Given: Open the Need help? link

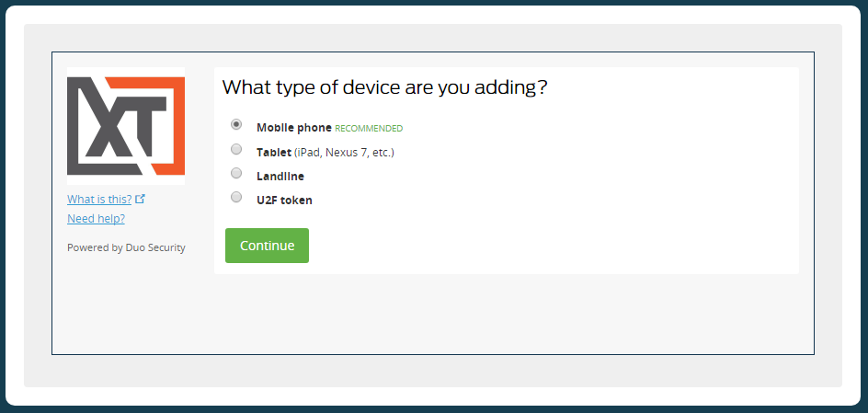Looking at the screenshot, I should pyautogui.click(x=96, y=219).
